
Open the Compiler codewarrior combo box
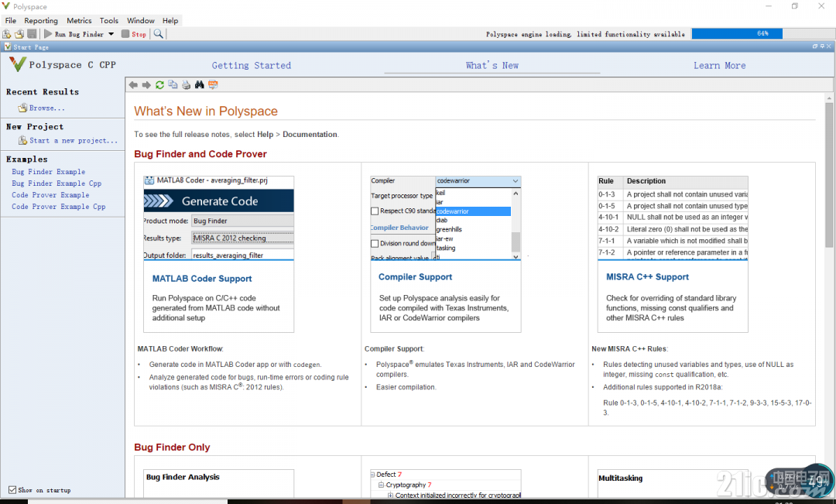point(478,181)
